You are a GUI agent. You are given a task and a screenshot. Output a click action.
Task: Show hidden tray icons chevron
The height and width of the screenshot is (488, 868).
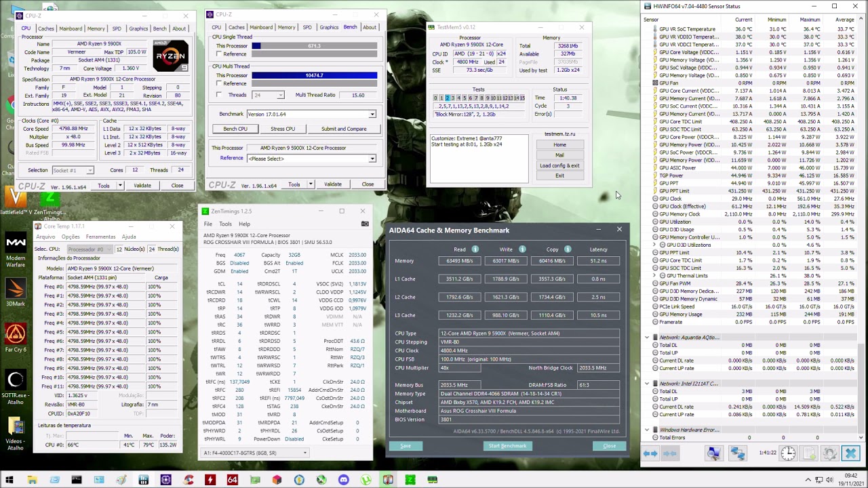click(x=808, y=480)
